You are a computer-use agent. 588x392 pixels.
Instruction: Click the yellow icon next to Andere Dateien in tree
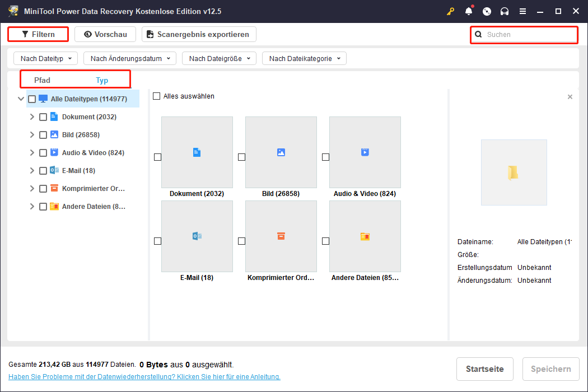click(x=54, y=206)
